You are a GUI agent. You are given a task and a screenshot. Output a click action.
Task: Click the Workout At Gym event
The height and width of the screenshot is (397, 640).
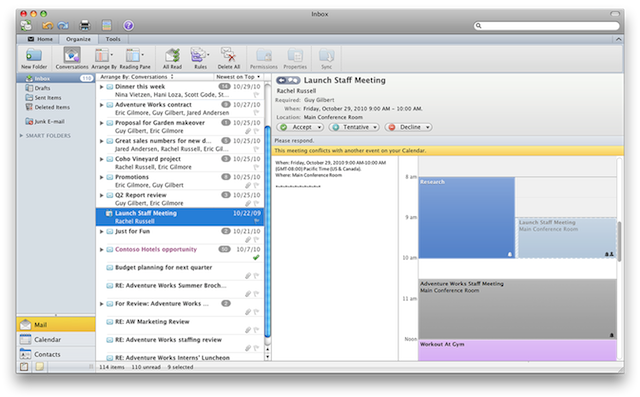(x=517, y=350)
